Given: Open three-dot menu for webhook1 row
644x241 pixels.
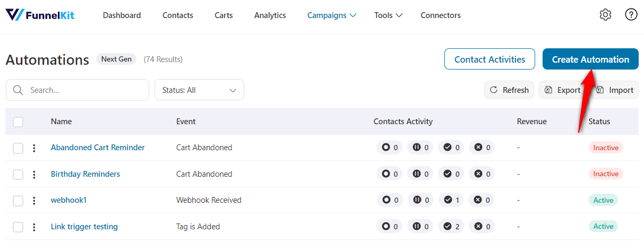Looking at the screenshot, I should (34, 201).
